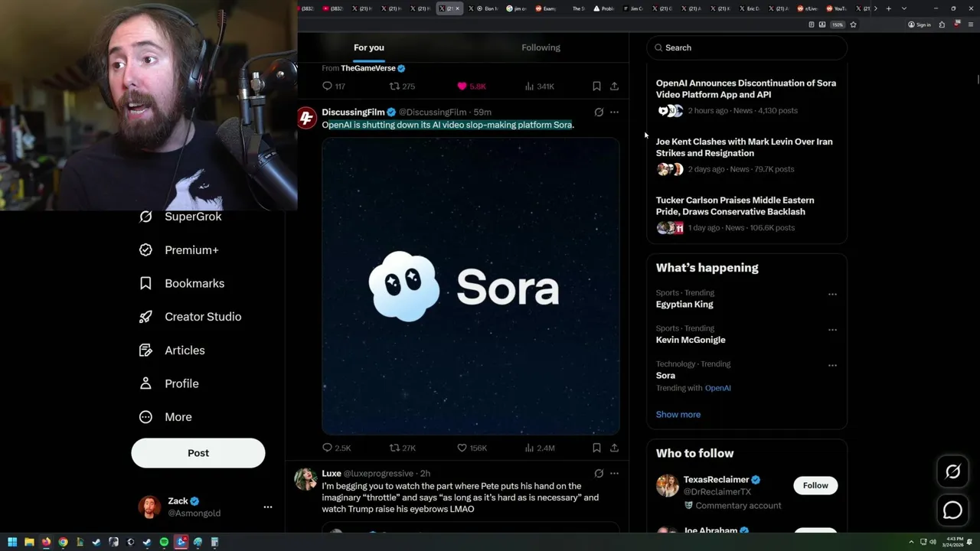Open Premium+ in the sidebar
980x551 pixels.
(179, 250)
